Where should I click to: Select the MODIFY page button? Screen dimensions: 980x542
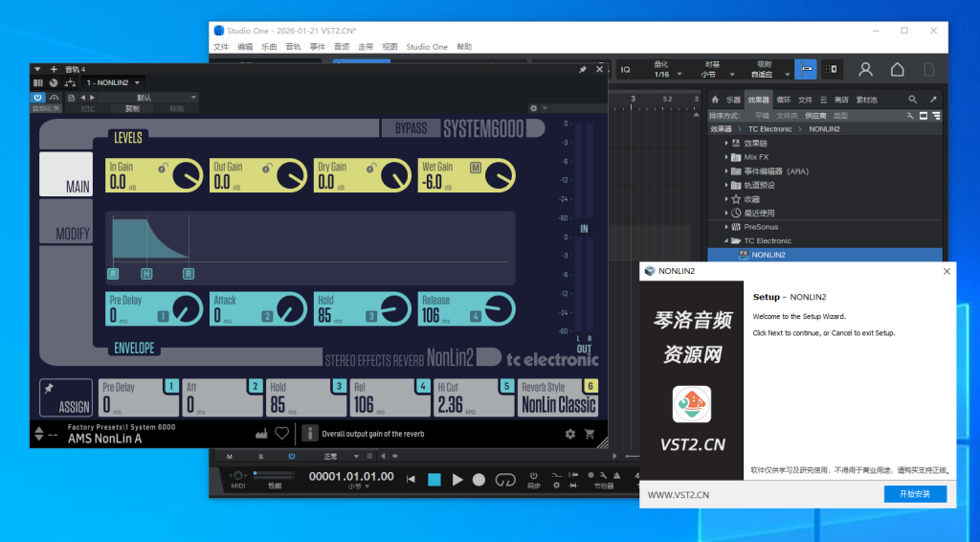click(x=66, y=233)
